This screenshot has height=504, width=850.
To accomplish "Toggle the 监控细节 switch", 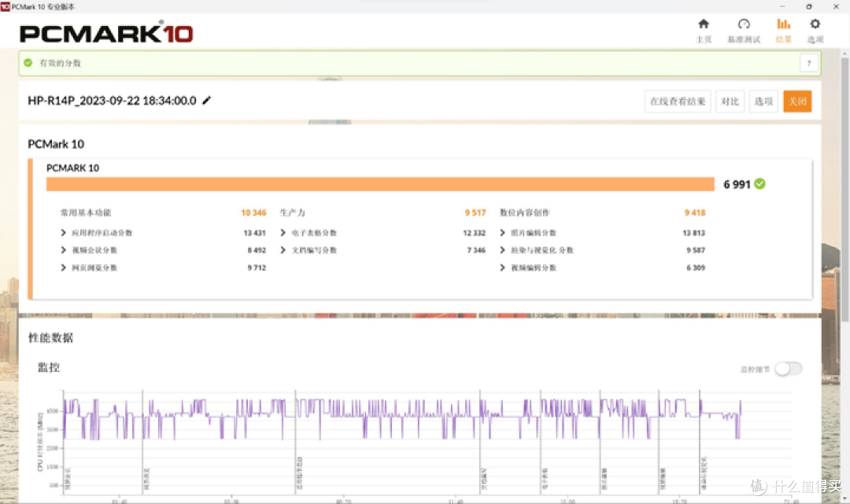I will click(x=788, y=370).
